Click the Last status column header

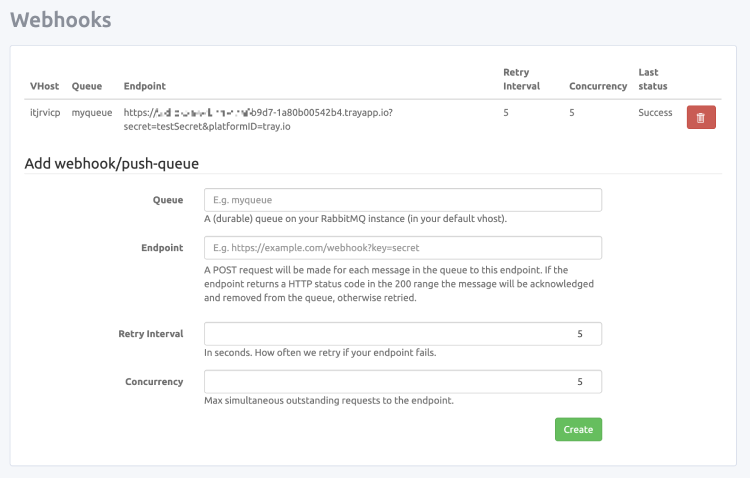point(652,79)
